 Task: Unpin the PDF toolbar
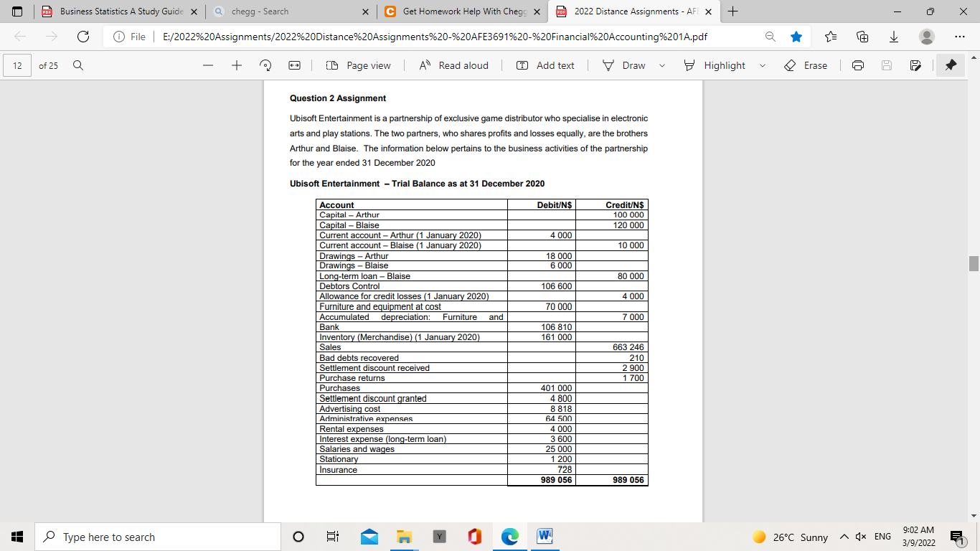(951, 65)
